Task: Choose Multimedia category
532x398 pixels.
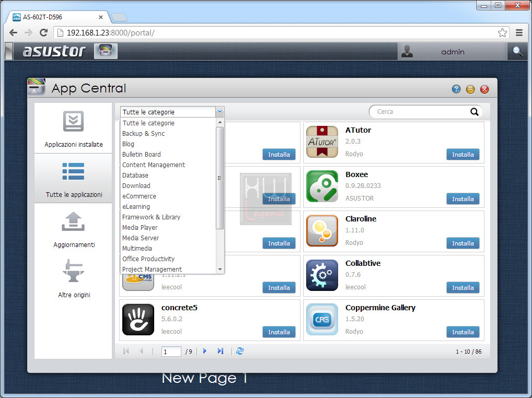Action: click(169, 249)
